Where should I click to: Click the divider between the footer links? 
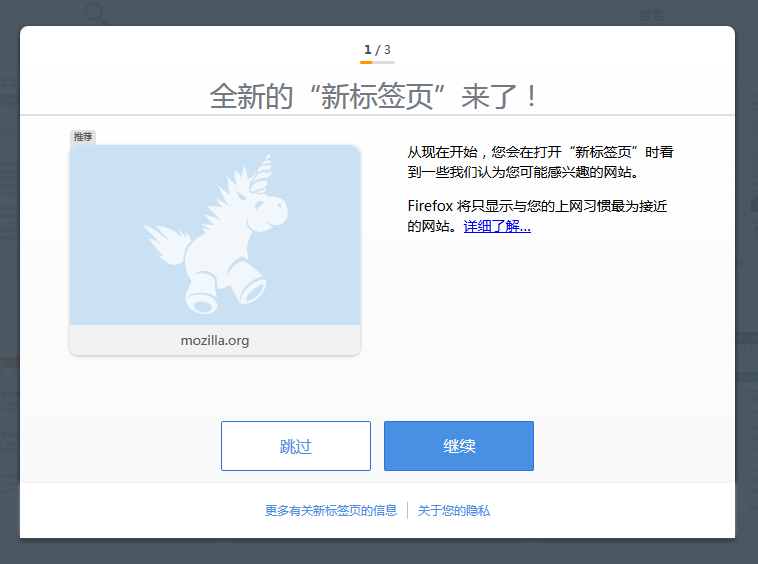tap(408, 511)
